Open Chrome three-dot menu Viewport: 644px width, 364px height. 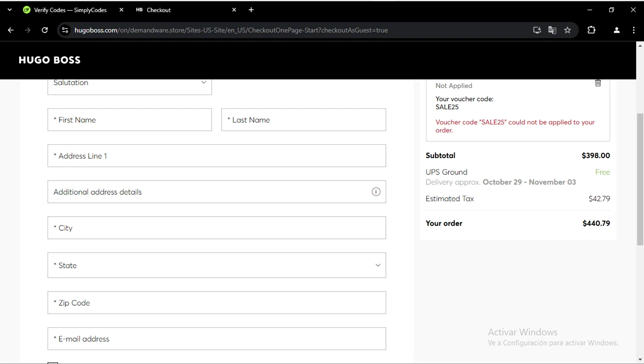point(634,30)
